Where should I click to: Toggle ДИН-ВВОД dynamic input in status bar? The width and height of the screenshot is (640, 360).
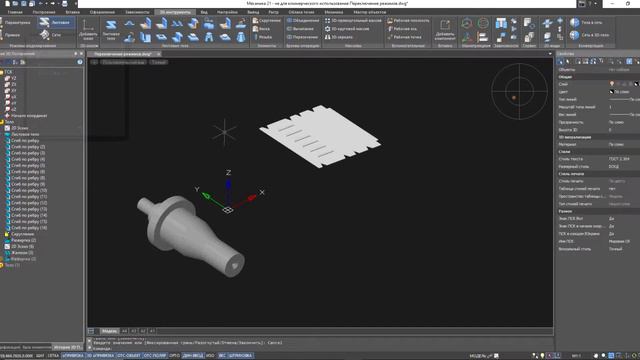coord(193,356)
